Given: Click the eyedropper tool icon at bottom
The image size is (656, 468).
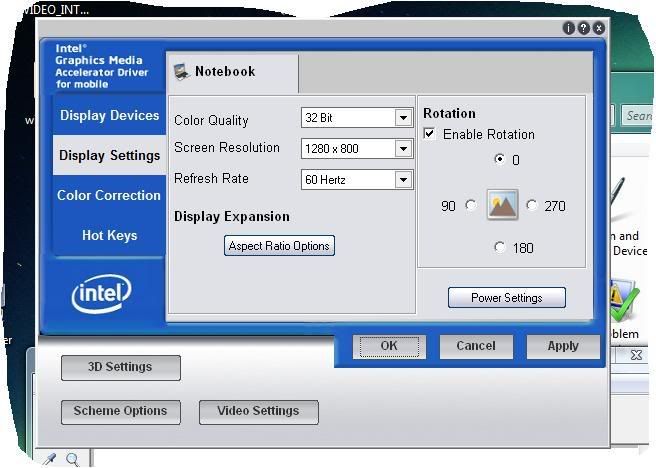Looking at the screenshot, I should pyautogui.click(x=50, y=459).
